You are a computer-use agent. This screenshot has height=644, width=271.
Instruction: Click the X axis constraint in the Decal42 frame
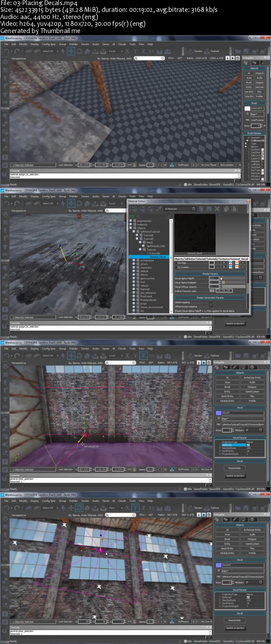(x=127, y=508)
